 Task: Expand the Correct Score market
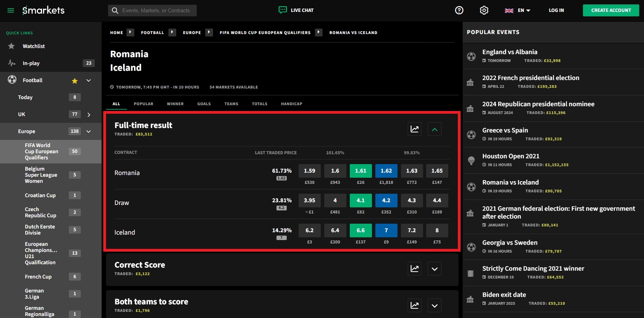pos(434,269)
